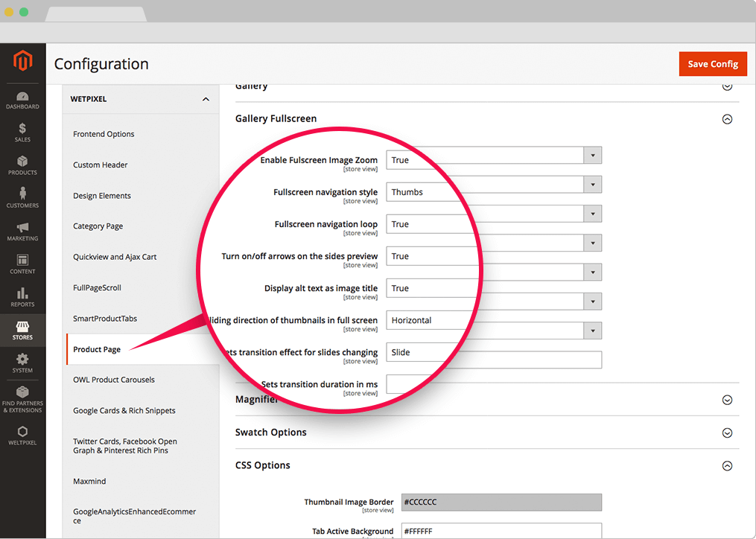Click the Magento logo icon
756x539 pixels.
(22, 61)
